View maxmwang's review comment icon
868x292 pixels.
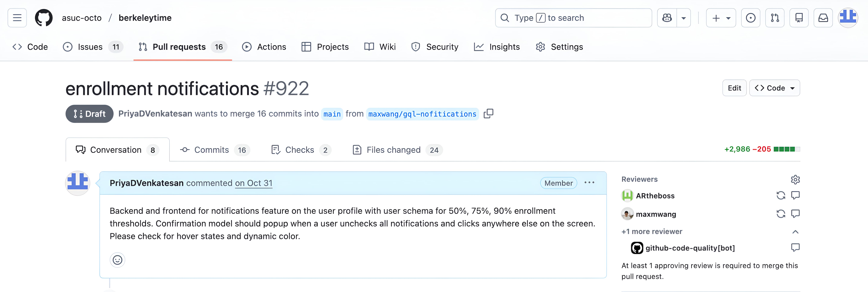point(795,213)
